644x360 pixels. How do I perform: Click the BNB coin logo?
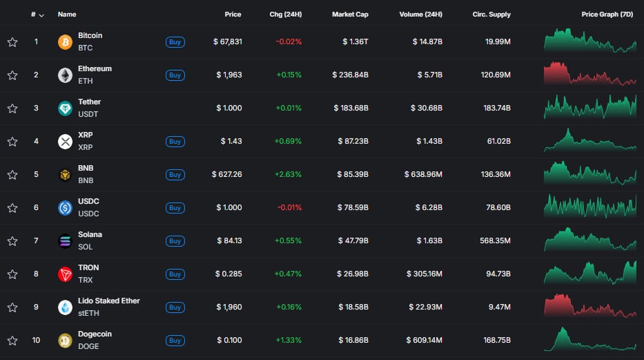click(65, 175)
